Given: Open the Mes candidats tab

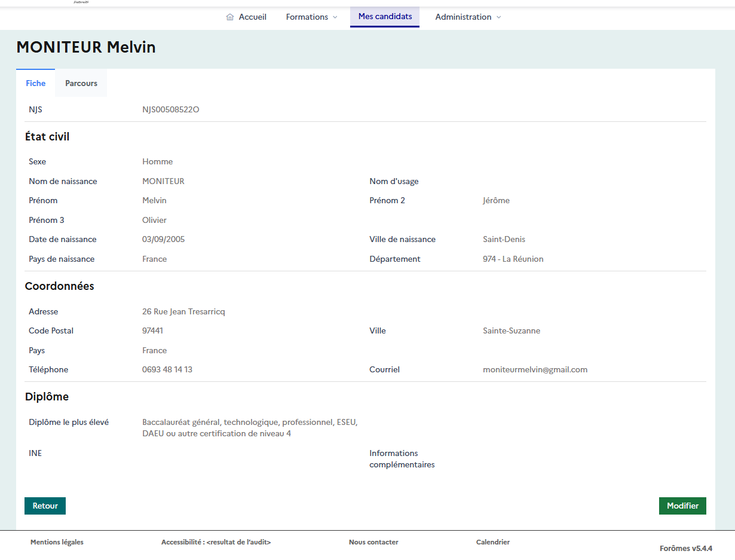Looking at the screenshot, I should [x=385, y=17].
